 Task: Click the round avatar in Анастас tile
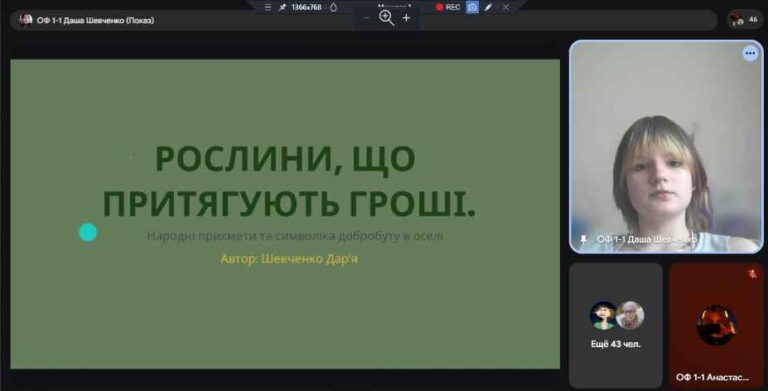pos(716,325)
